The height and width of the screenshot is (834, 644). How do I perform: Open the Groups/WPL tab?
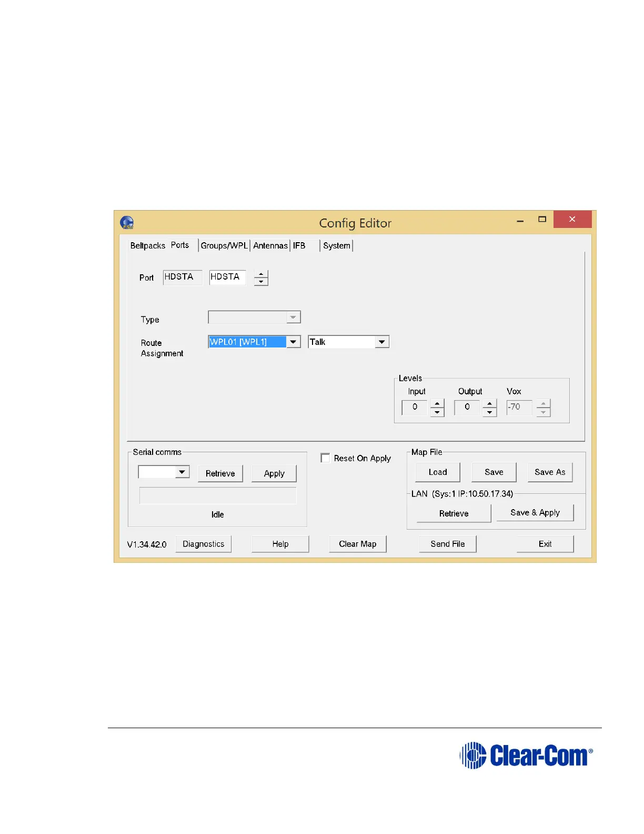224,246
